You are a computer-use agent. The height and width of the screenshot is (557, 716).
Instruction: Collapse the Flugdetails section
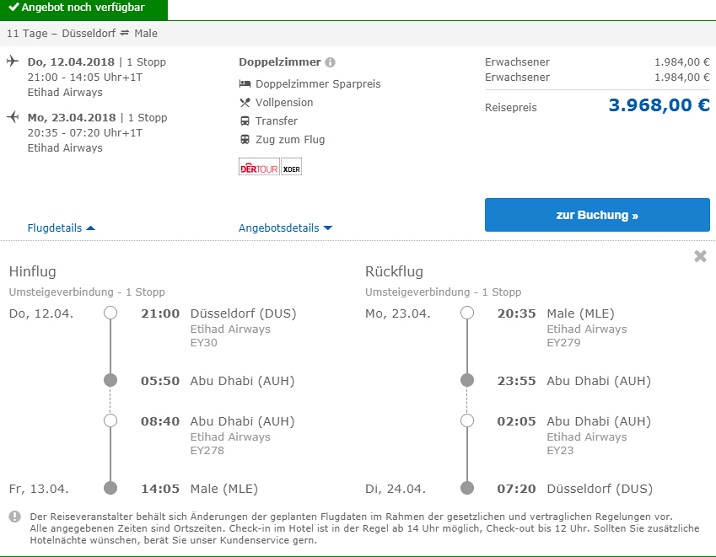tap(62, 228)
